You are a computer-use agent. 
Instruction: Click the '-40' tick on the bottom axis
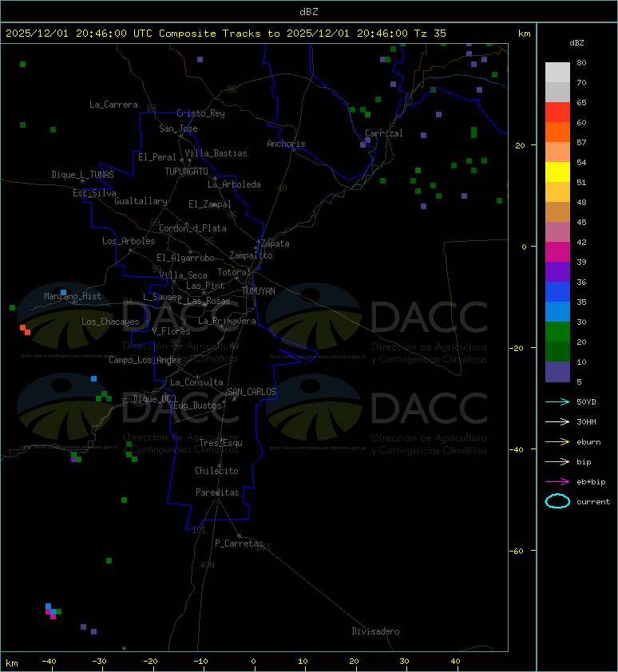pyautogui.click(x=49, y=662)
